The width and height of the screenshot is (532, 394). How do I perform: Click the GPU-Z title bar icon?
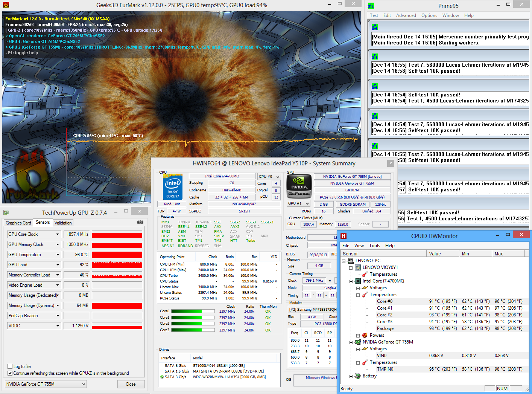6,212
